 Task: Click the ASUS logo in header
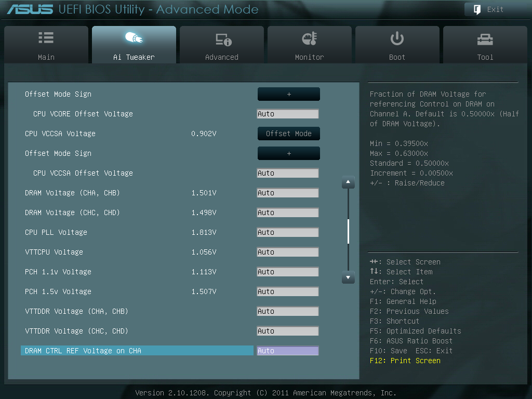pos(30,9)
